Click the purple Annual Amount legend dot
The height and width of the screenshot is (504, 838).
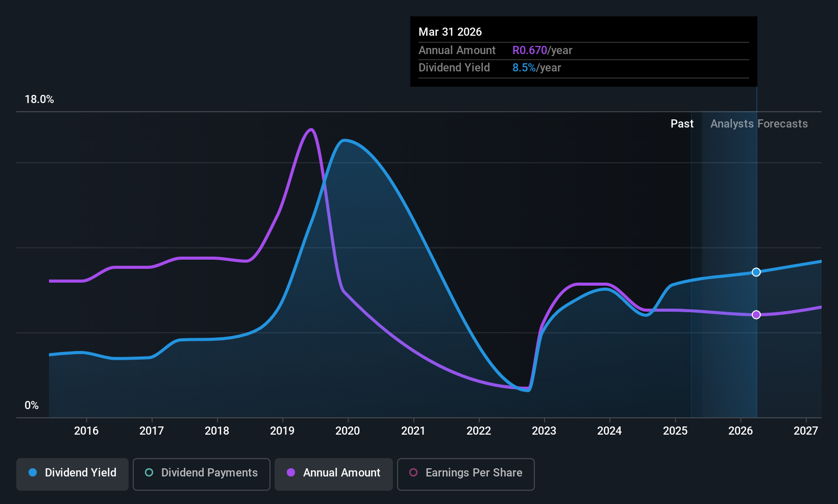tap(291, 472)
